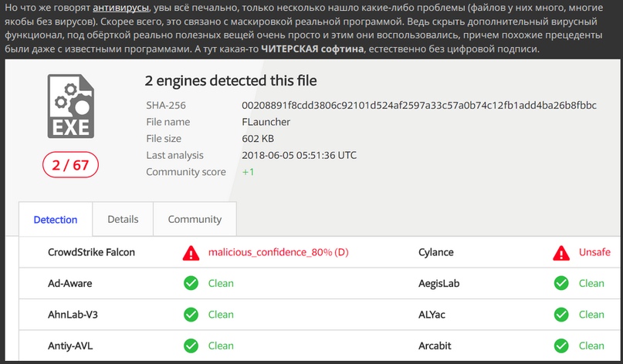This screenshot has width=623, height=364.
Task: Click the bold text ЧИТЕРСКАЯ софтина
Action: click(313, 49)
